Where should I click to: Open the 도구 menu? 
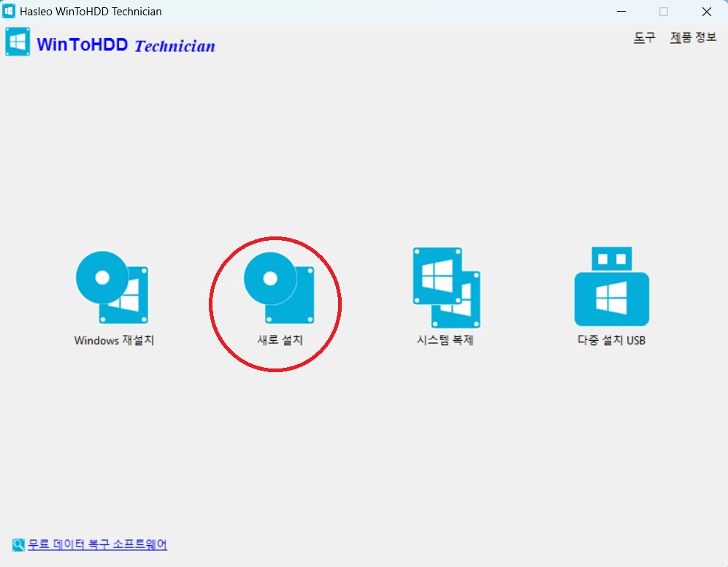click(645, 37)
